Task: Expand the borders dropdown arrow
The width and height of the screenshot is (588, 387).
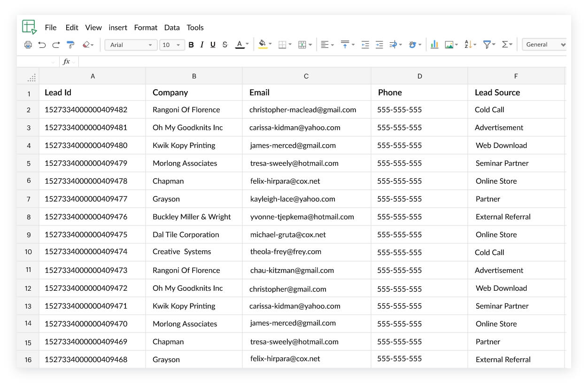Action: click(290, 45)
